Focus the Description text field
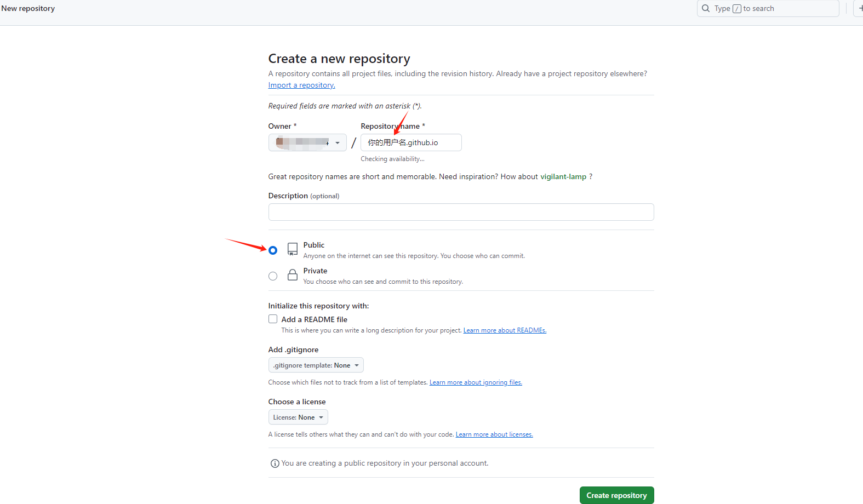This screenshot has width=863, height=504. (461, 212)
